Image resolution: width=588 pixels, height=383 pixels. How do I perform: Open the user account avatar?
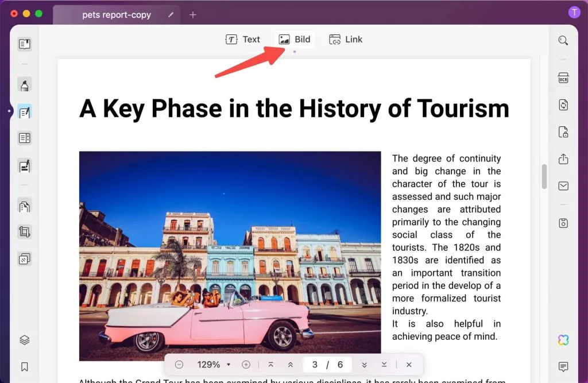point(574,13)
